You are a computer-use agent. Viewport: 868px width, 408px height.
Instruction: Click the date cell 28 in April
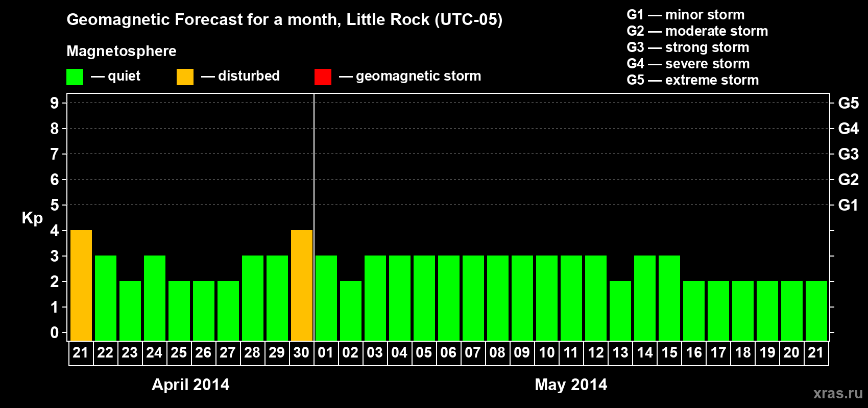(x=252, y=353)
